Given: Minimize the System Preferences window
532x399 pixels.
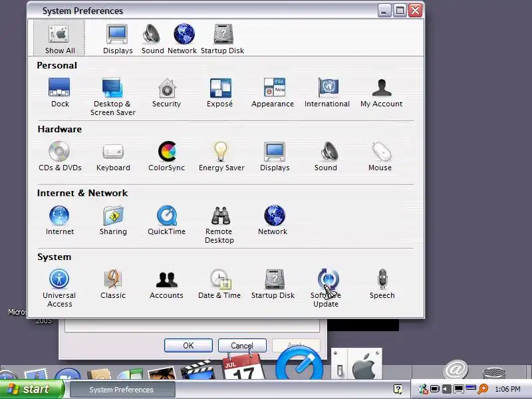Looking at the screenshot, I should [x=384, y=11].
